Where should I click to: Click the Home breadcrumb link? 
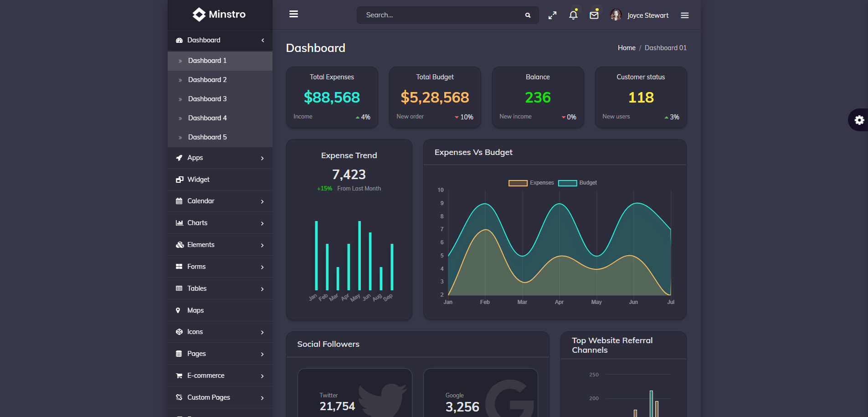[627, 48]
